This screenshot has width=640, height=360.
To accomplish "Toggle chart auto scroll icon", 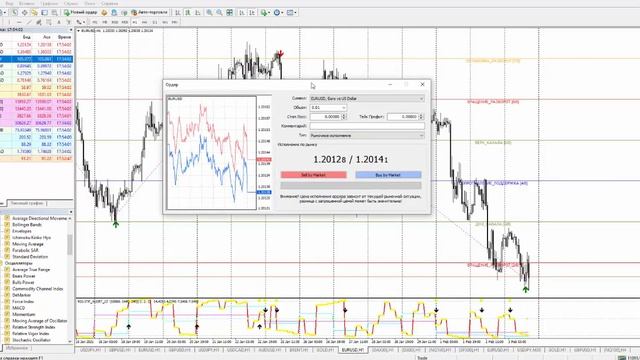I will pos(242,13).
